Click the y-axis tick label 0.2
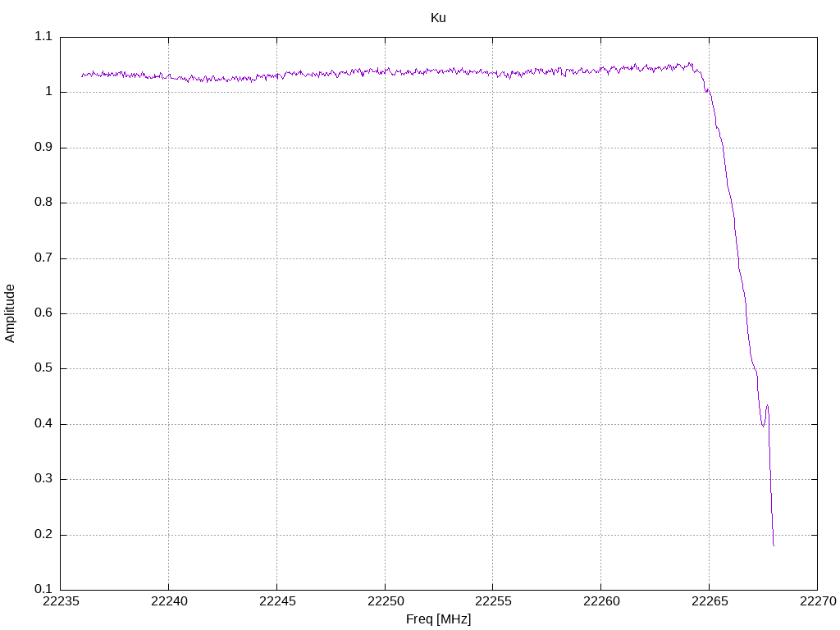840x630 pixels. click(x=43, y=535)
